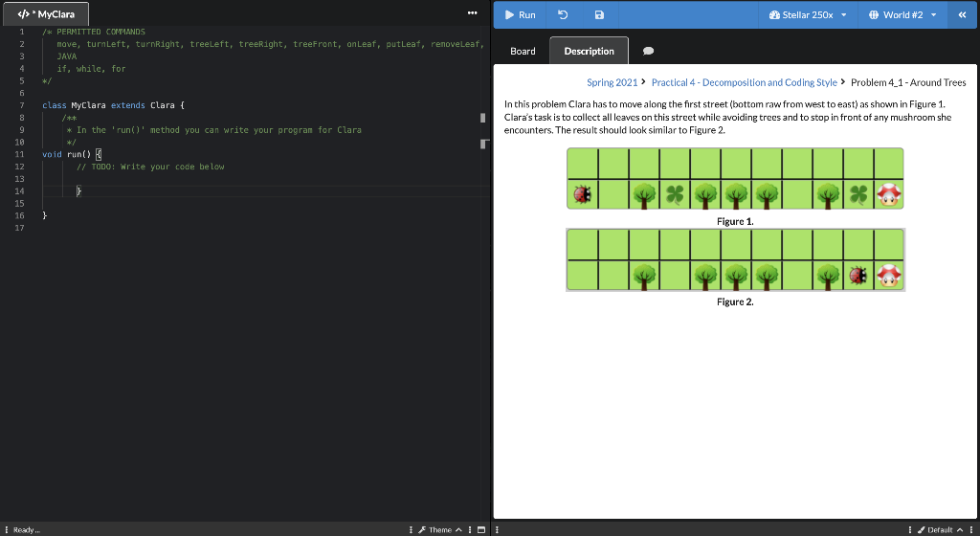Click the Problem 4_1 - Around Trees breadcrumb
Viewport: 980px width, 536px height.
coord(908,82)
